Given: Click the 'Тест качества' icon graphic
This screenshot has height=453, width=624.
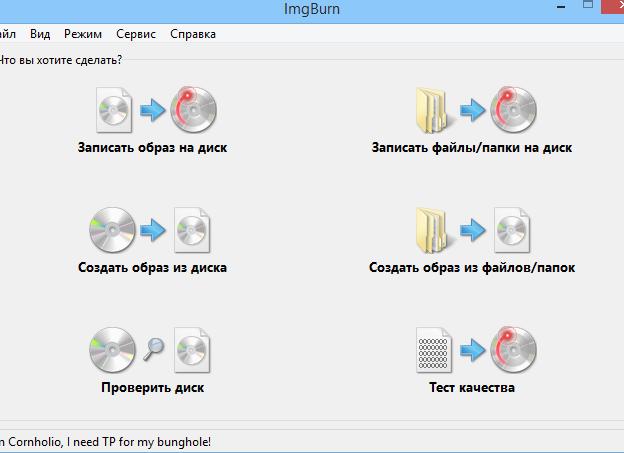Looking at the screenshot, I should click(x=476, y=350).
